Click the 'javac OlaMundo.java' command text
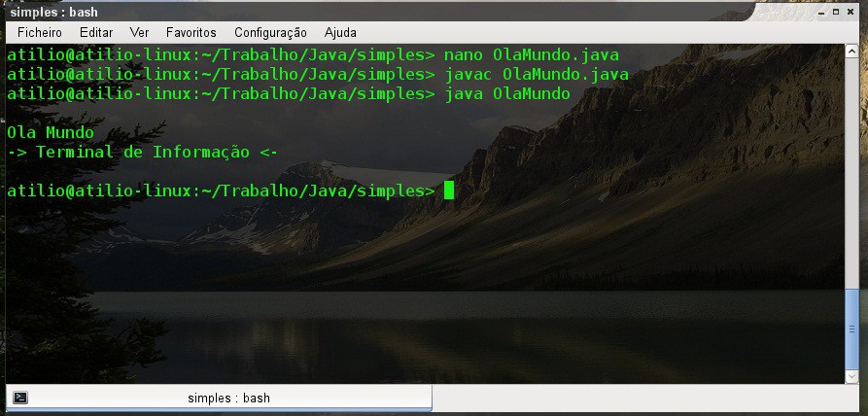Image resolution: width=868 pixels, height=416 pixels. (x=537, y=75)
